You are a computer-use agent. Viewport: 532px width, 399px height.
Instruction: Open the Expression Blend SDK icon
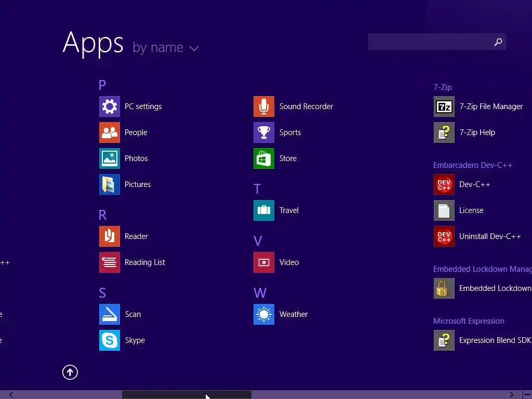444,340
